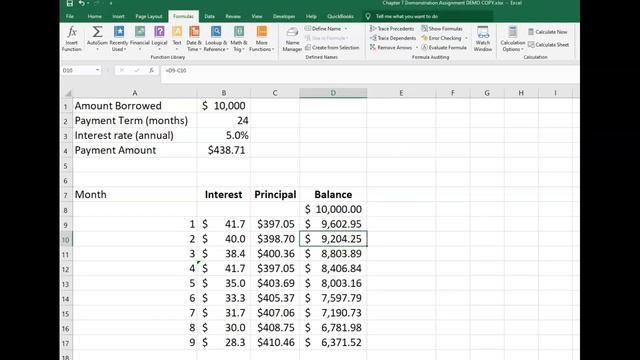Click the Payment Term value 24
Screen dimensions: 640x360
point(224,120)
